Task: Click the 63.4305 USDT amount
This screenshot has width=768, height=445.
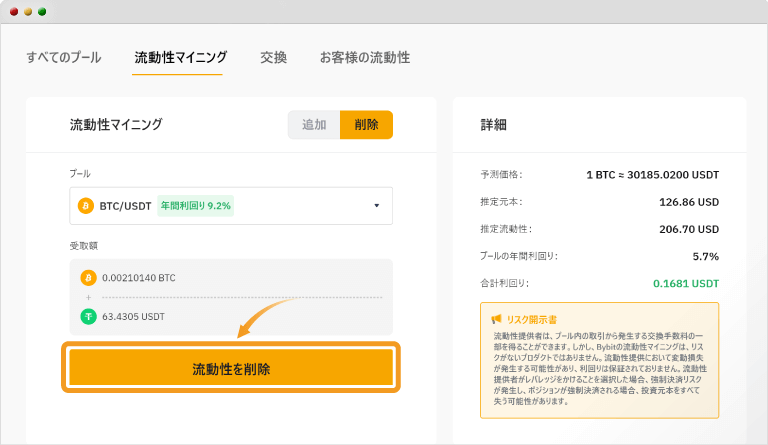Action: 133,317
